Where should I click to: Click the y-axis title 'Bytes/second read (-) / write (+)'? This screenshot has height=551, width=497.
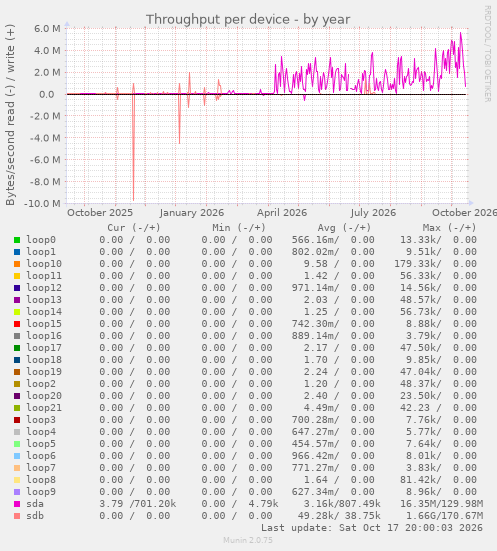click(10, 115)
